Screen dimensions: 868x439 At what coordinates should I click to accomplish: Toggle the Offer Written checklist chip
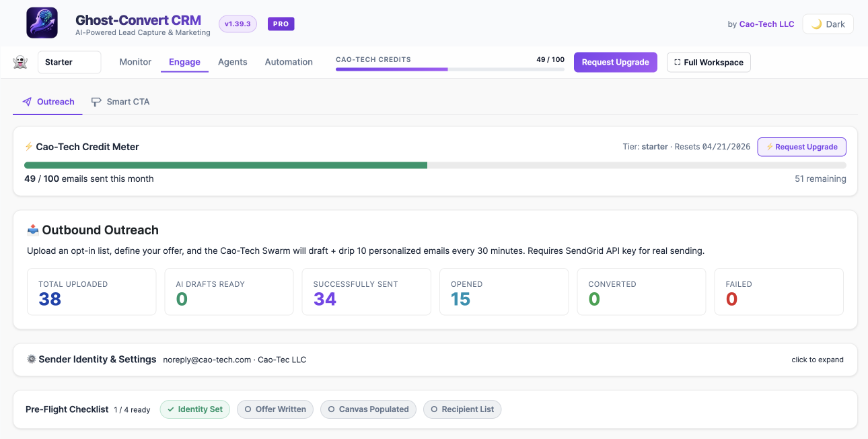click(275, 409)
